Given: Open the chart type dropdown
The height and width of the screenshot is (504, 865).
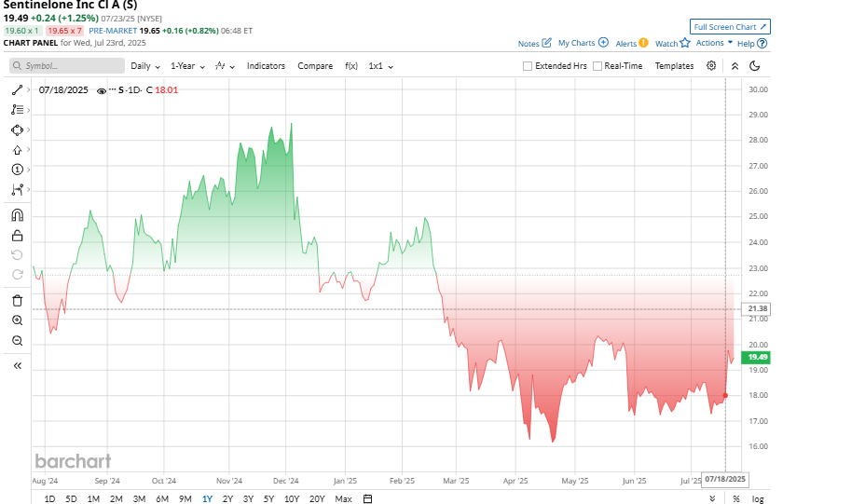Looking at the screenshot, I should tap(225, 66).
